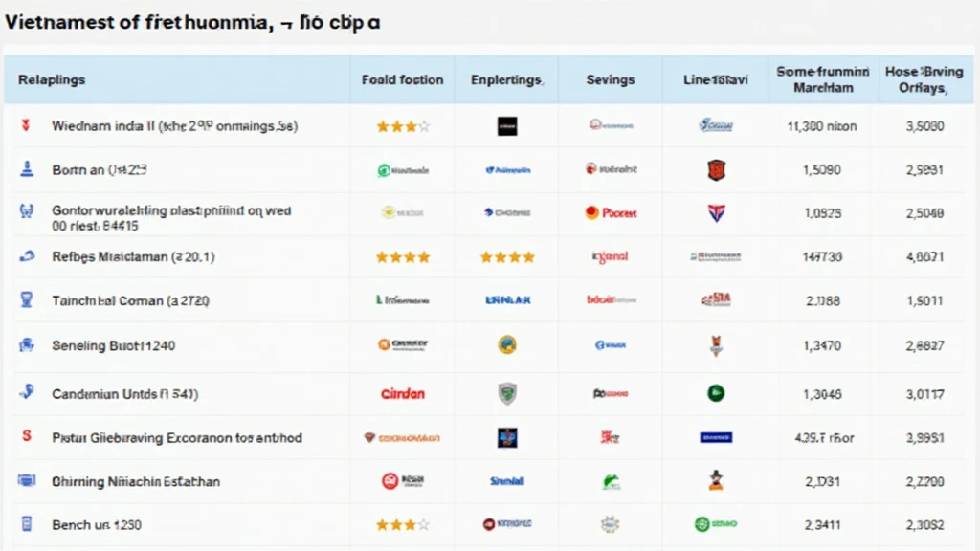980x551 pixels.
Task: Click the red icon beside Wiednam inda row
Action: [x=26, y=125]
